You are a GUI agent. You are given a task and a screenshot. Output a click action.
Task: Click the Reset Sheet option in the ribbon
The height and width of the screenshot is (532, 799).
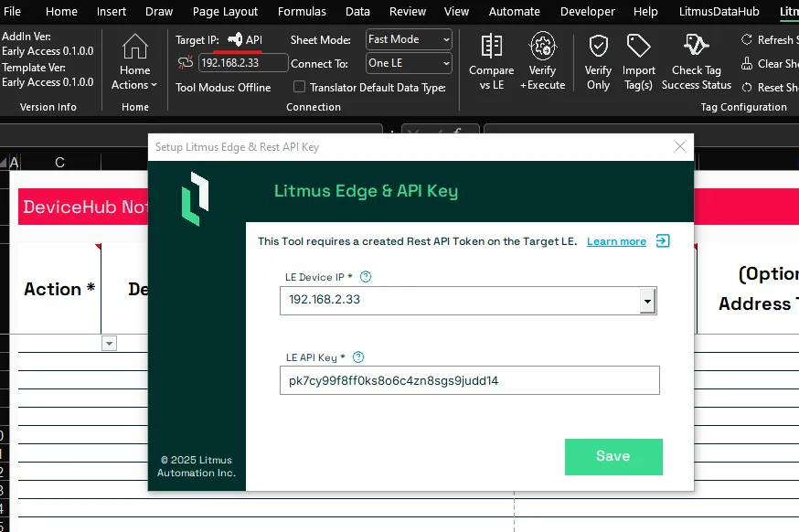click(770, 88)
